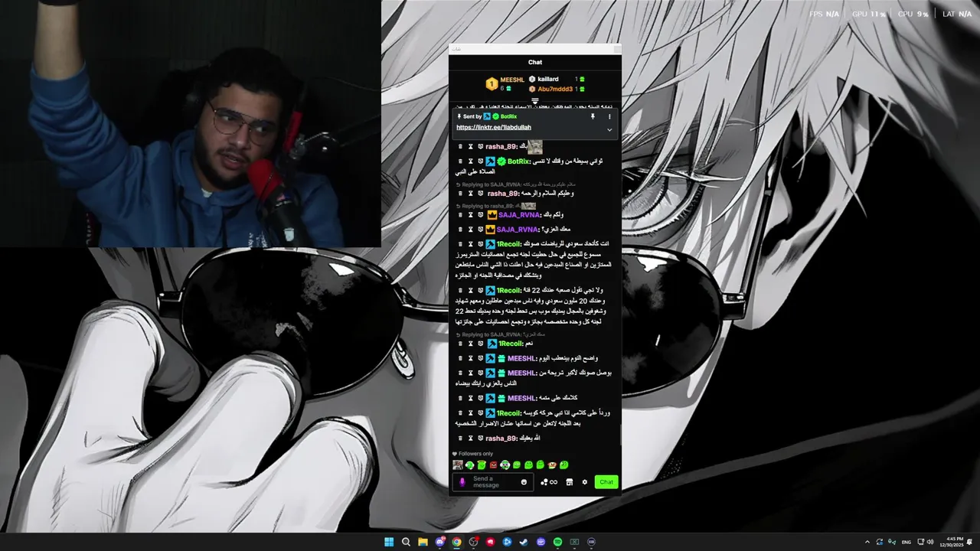Click the chat scrollbar thumb

620,433
